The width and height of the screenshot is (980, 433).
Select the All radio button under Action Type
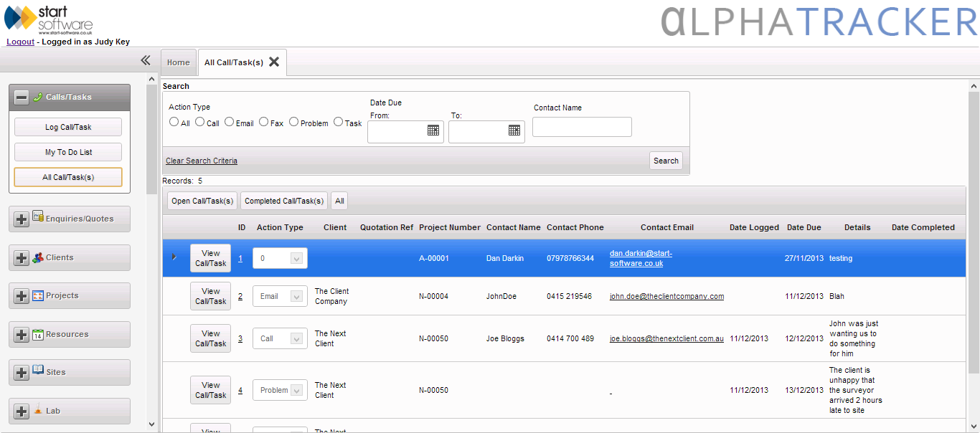click(174, 122)
